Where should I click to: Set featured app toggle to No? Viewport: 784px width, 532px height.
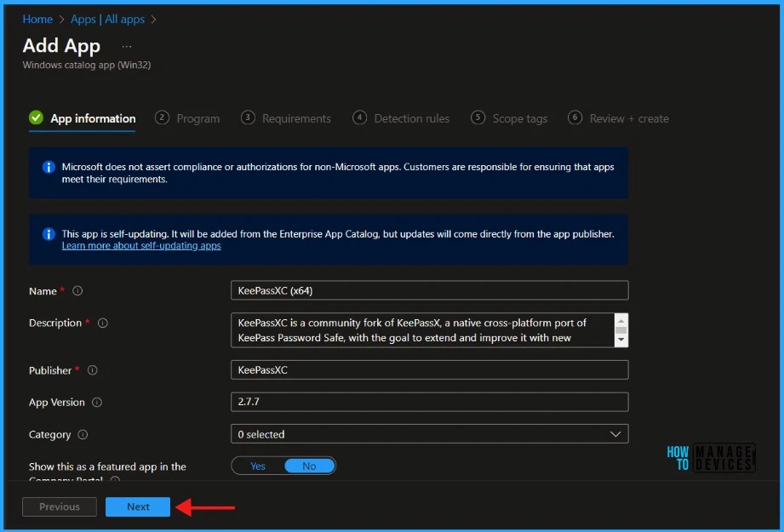310,466
